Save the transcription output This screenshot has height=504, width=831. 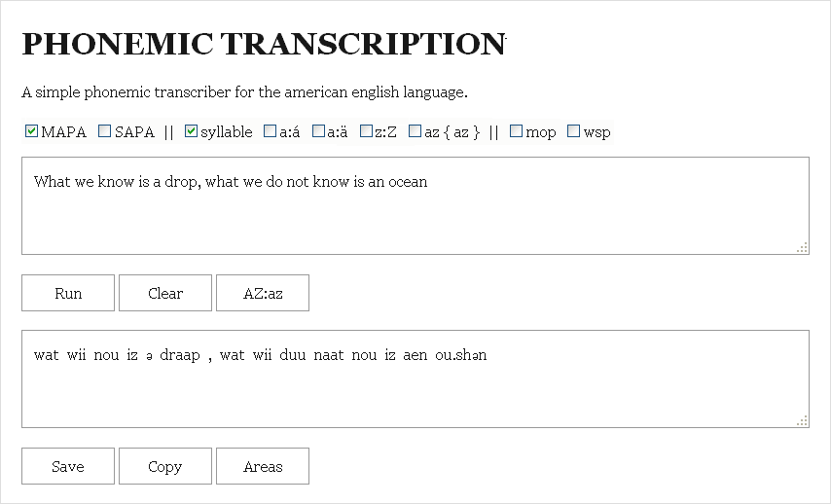pos(68,466)
